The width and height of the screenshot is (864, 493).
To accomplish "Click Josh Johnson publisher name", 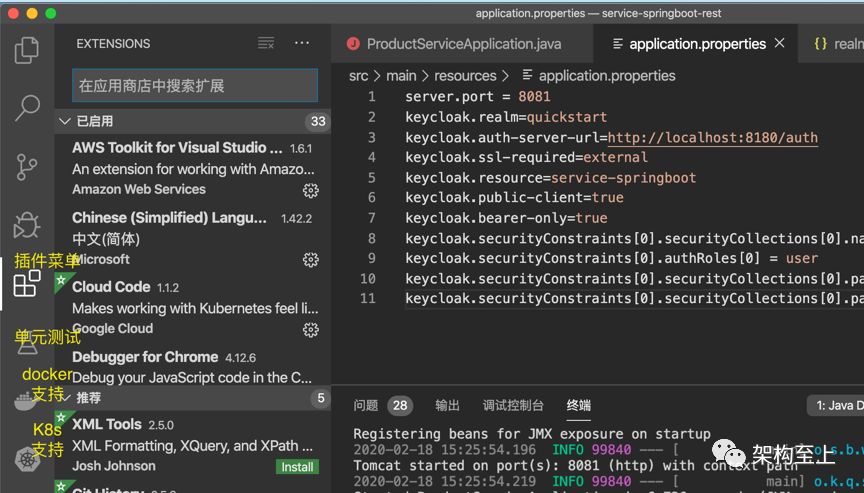I will [114, 466].
